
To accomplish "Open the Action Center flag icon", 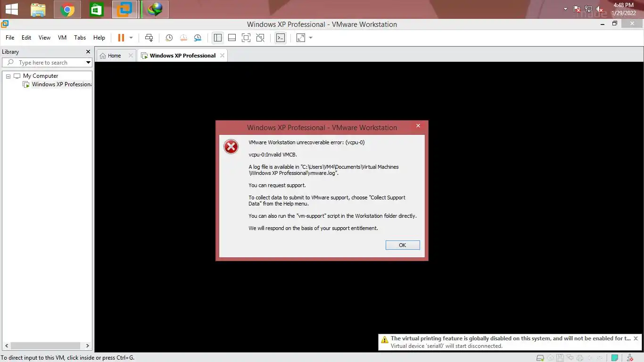I will (577, 9).
